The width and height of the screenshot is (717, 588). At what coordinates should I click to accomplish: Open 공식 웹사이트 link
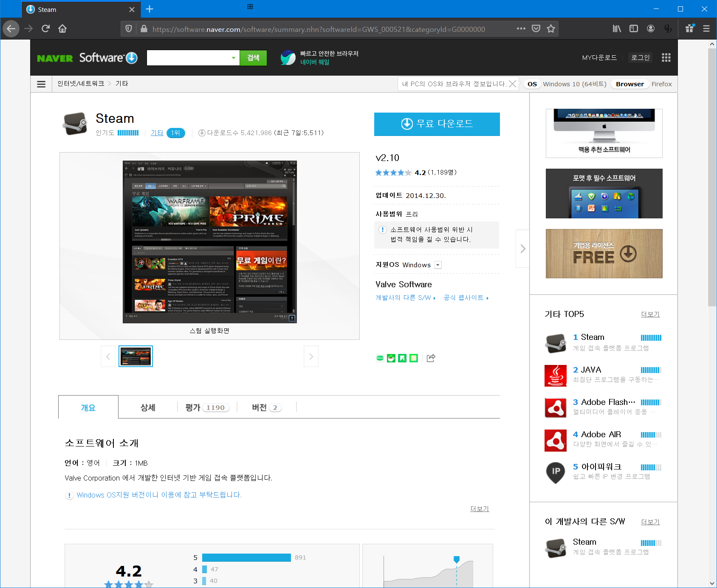pyautogui.click(x=466, y=298)
